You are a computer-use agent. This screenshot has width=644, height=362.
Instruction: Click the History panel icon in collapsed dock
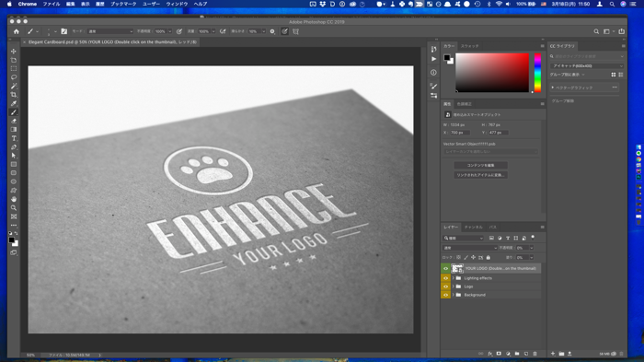(x=433, y=49)
